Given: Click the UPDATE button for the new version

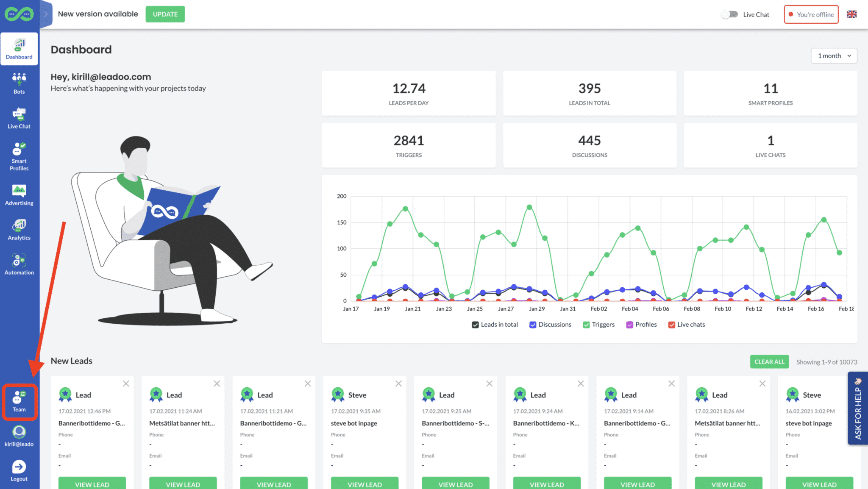Looking at the screenshot, I should click(x=165, y=14).
